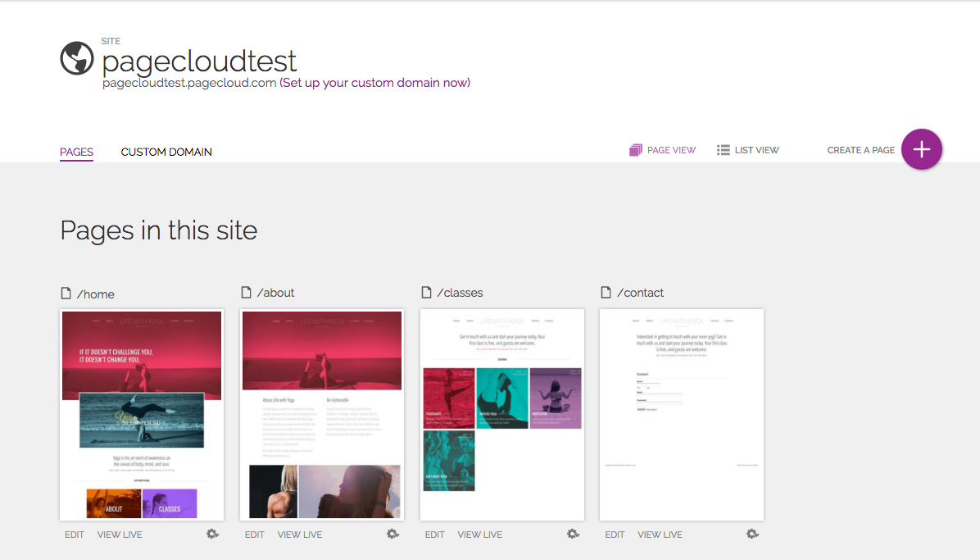980x560 pixels.
Task: Click the /home page name
Action: coord(96,294)
